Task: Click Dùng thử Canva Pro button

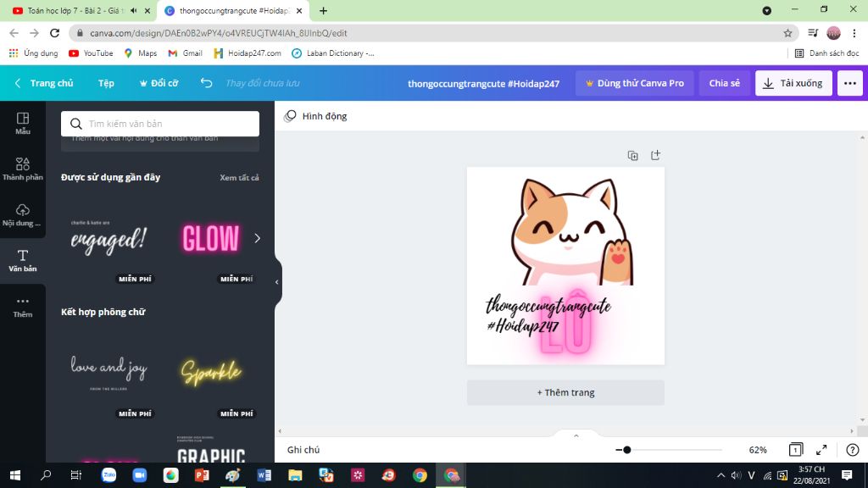Action: (x=634, y=83)
